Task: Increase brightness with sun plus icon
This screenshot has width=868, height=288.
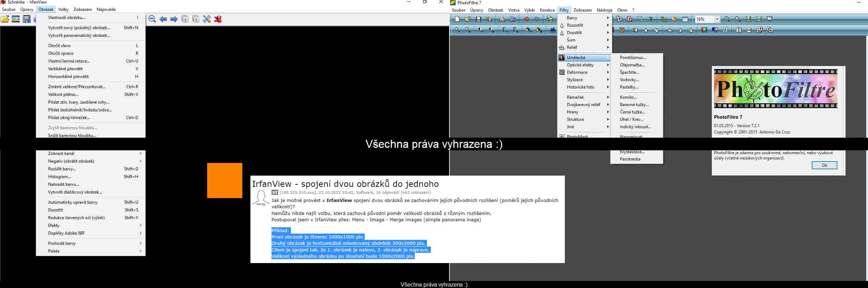Action: 468,30
